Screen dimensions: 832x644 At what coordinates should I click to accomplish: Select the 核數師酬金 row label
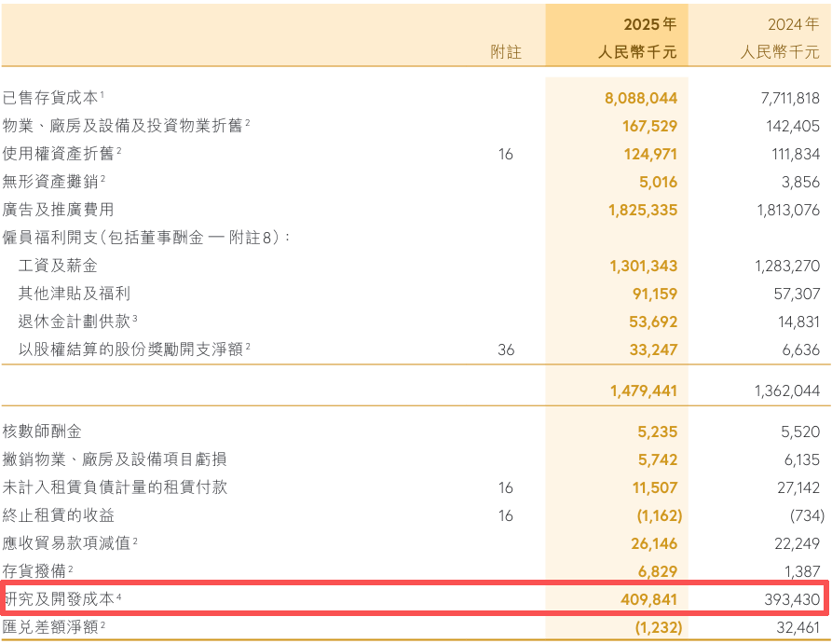[x=42, y=432]
